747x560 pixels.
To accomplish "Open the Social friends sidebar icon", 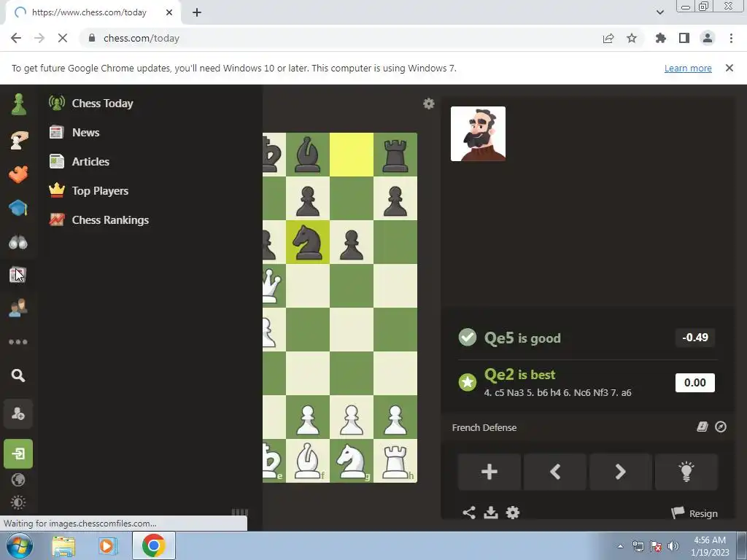I will tap(18, 308).
